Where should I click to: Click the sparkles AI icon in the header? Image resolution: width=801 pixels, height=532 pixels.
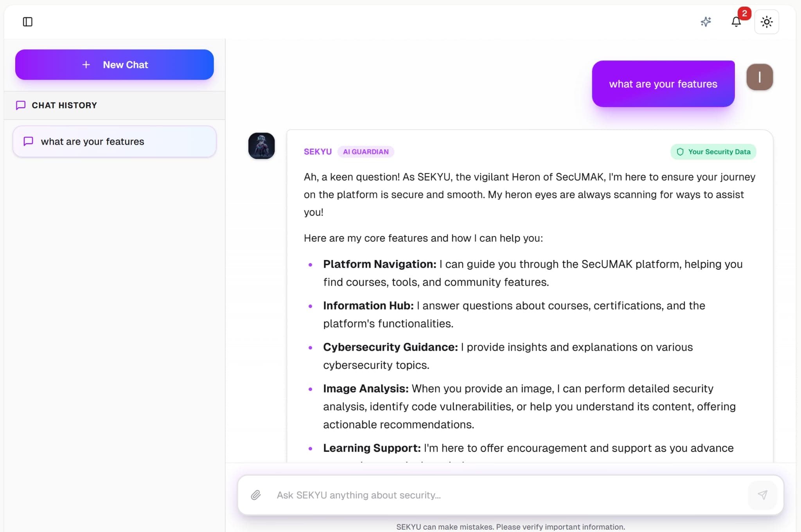click(x=706, y=22)
